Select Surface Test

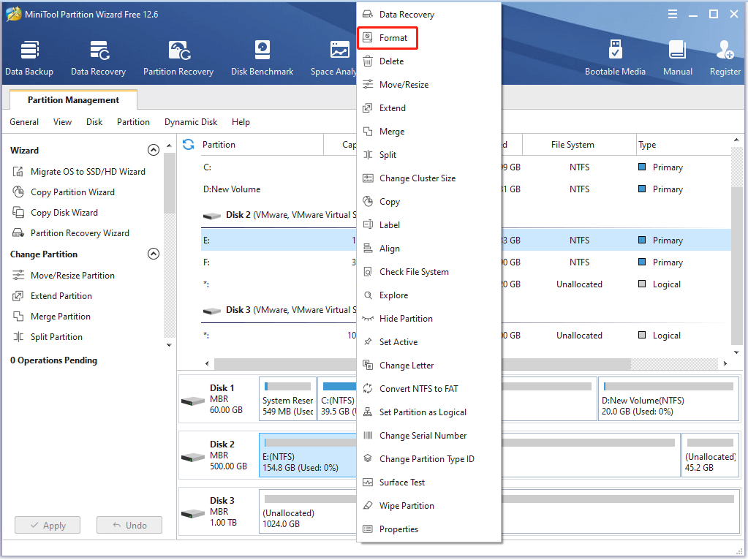[429, 482]
